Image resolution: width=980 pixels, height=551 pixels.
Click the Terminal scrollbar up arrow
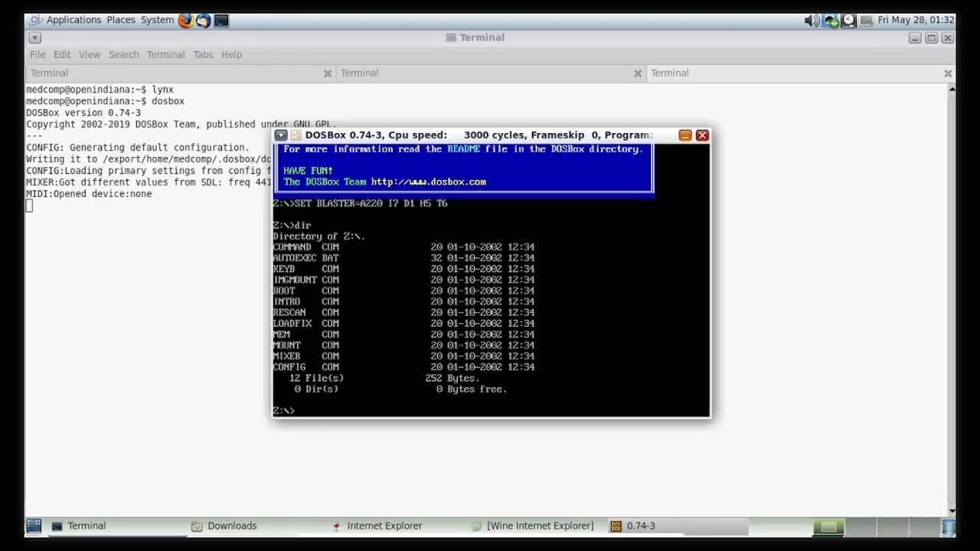pyautogui.click(x=952, y=89)
